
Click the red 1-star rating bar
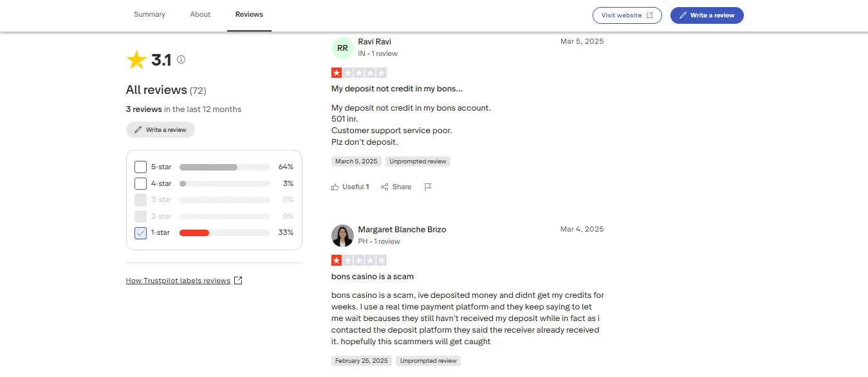click(x=225, y=233)
